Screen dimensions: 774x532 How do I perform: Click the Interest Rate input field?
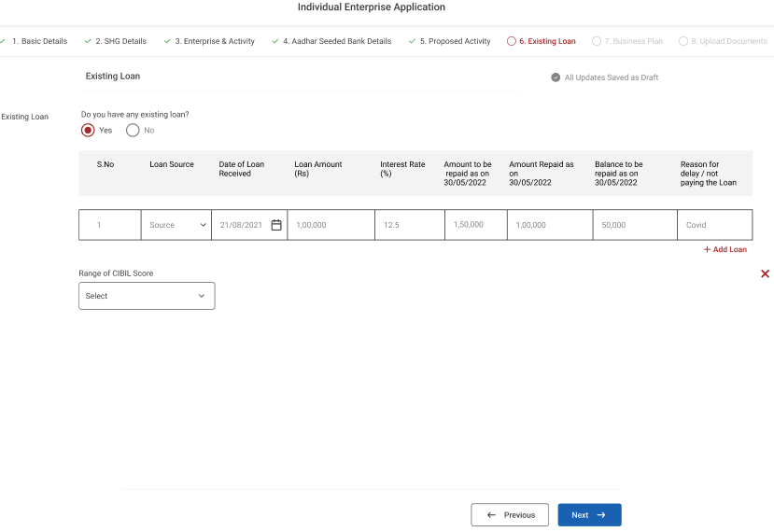[x=410, y=225]
